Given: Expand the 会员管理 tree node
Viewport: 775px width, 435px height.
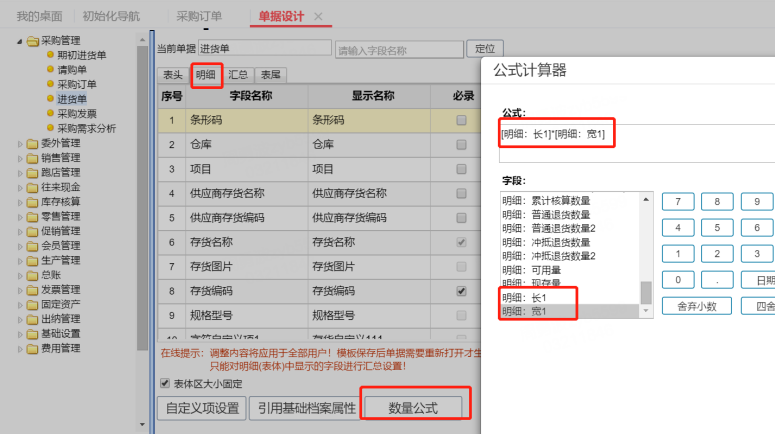Looking at the screenshot, I should tap(20, 246).
